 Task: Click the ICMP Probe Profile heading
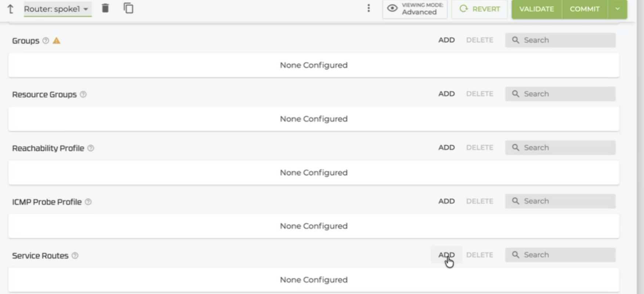click(47, 202)
